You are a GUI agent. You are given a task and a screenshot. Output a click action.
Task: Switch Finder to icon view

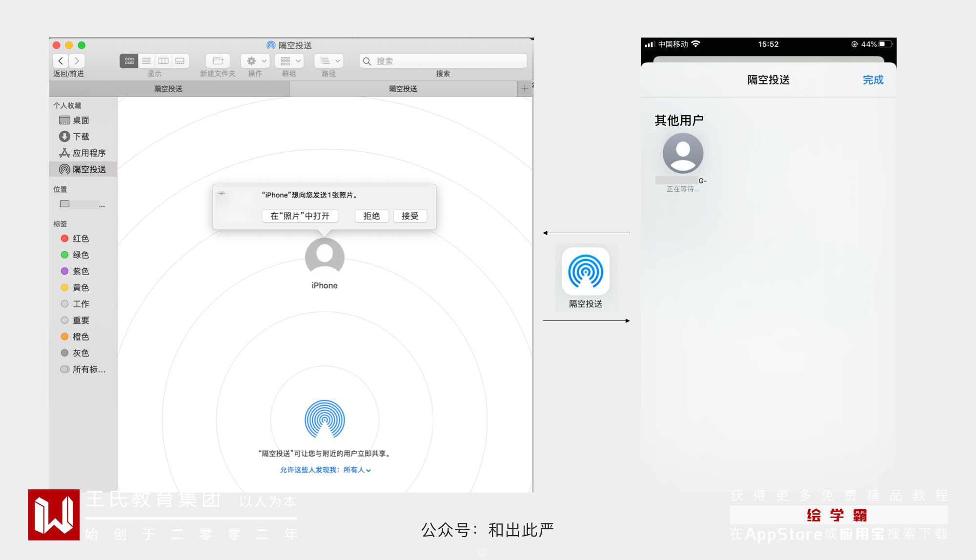[x=129, y=61]
